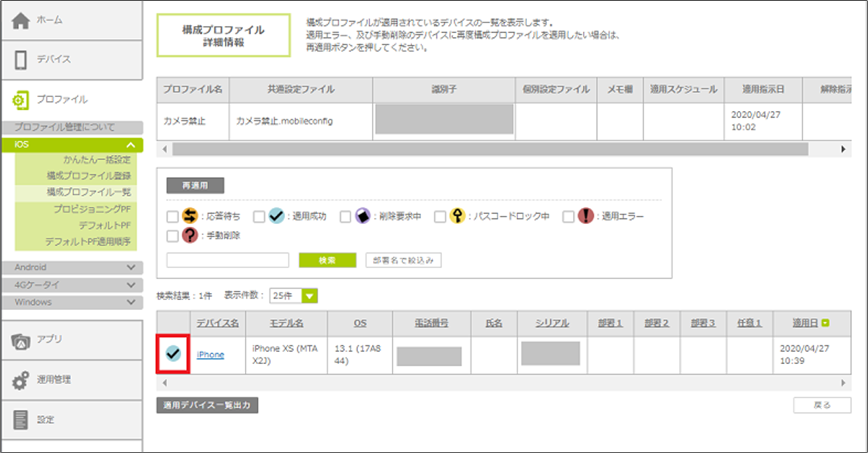
Task: Click the blue checkmark status icon for iPhone
Action: coord(173,354)
